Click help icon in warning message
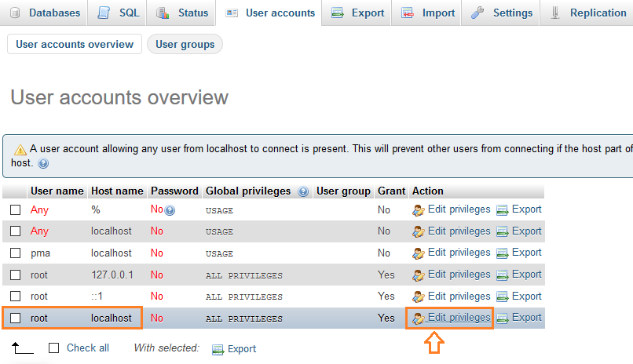The image size is (633, 364). click(x=43, y=164)
